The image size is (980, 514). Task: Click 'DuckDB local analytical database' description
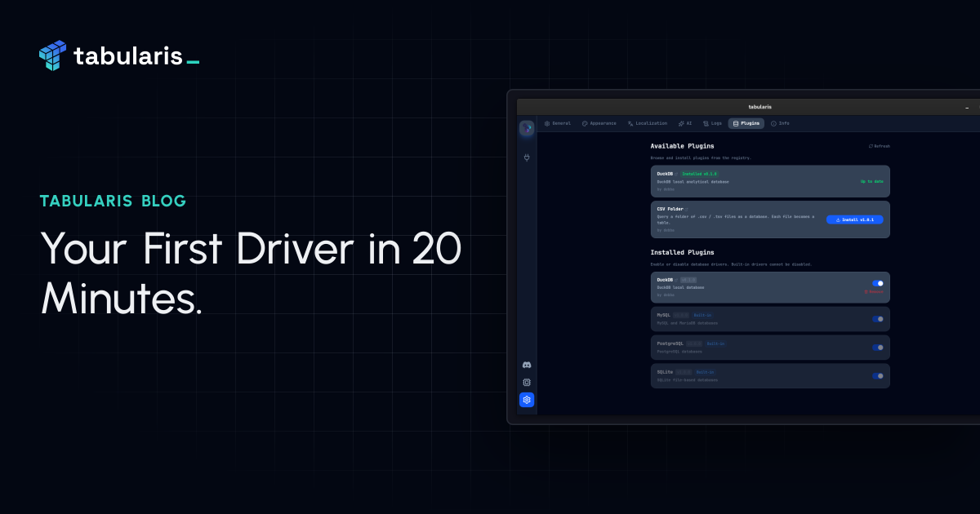(693, 181)
